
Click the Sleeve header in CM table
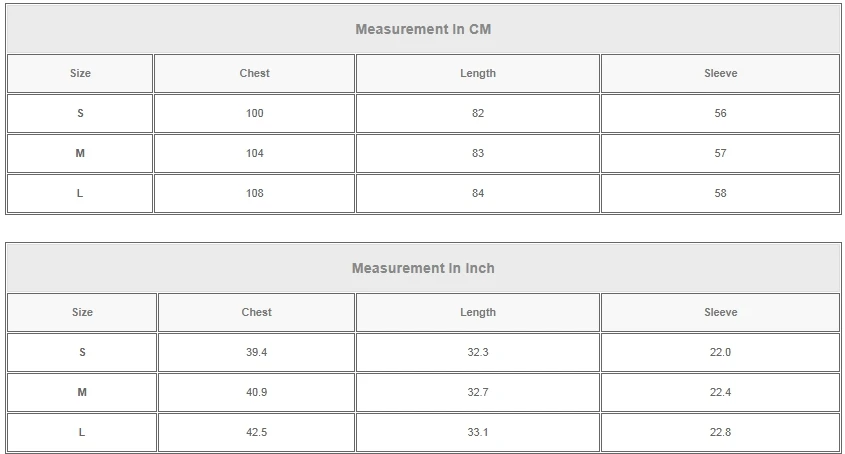click(x=720, y=74)
